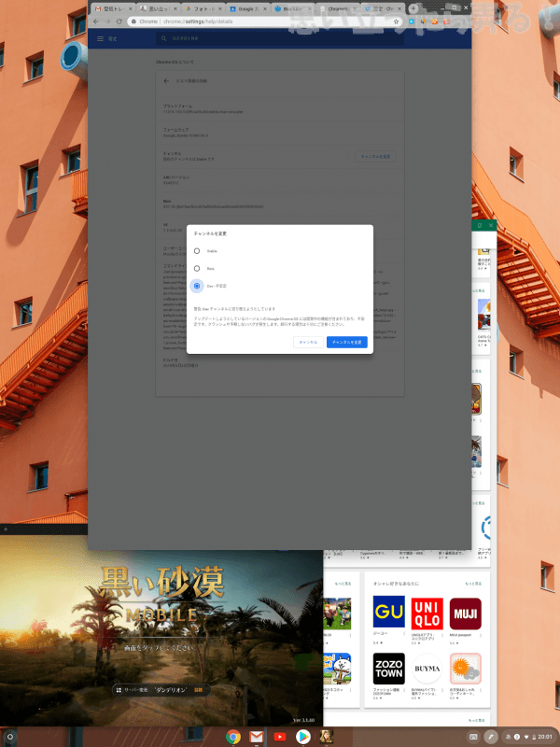Switch to the settings tab with gear icon
The width and height of the screenshot is (560, 747).
[x=384, y=8]
